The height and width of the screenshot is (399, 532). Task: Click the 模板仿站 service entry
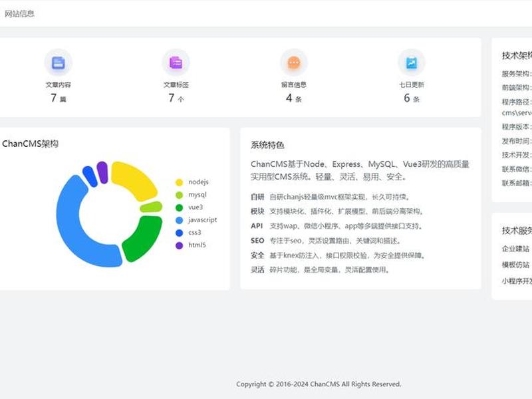click(x=515, y=265)
